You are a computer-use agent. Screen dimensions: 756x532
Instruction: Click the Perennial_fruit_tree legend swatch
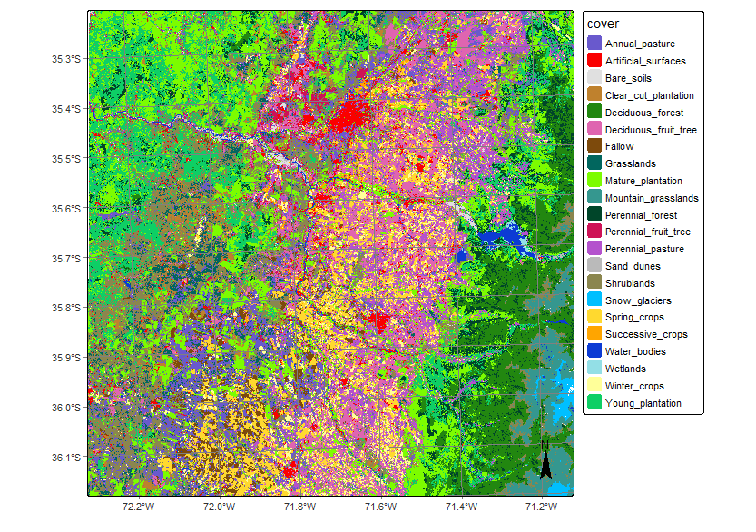tap(594, 232)
